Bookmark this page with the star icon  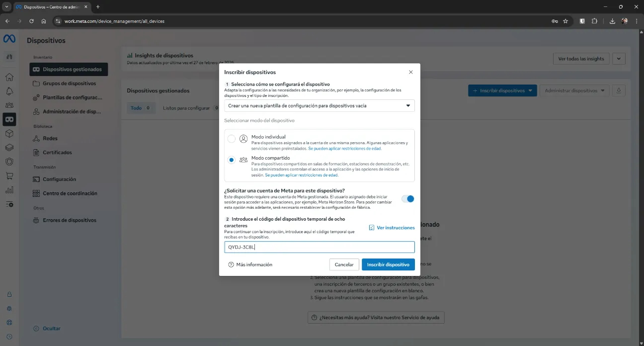click(x=565, y=21)
